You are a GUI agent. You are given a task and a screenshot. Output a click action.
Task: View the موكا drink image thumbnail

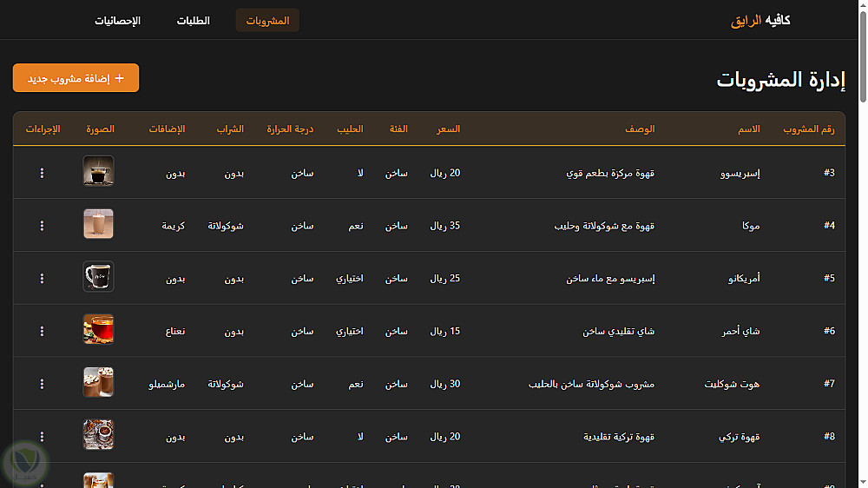[x=99, y=224]
